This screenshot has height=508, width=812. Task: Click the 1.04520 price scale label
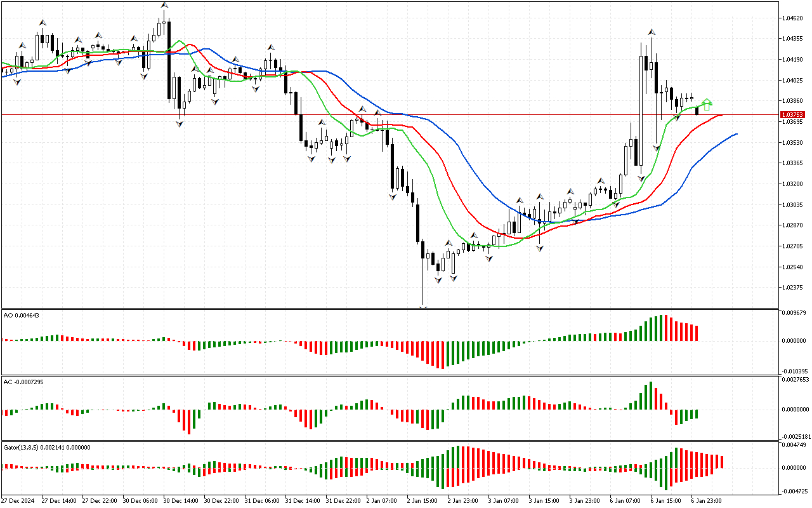click(x=793, y=18)
